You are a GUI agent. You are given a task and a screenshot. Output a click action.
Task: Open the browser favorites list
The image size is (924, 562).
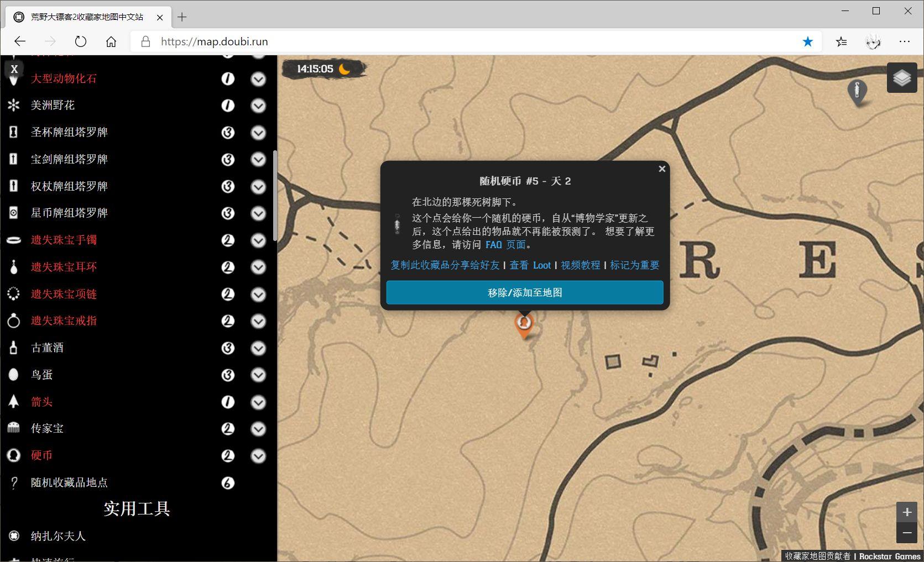click(x=842, y=41)
